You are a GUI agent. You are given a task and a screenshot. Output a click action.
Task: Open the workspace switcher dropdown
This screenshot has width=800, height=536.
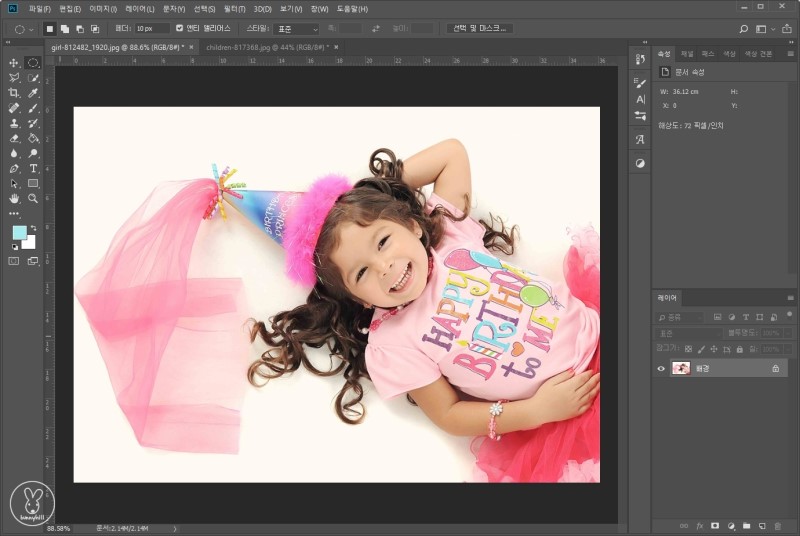click(765, 29)
